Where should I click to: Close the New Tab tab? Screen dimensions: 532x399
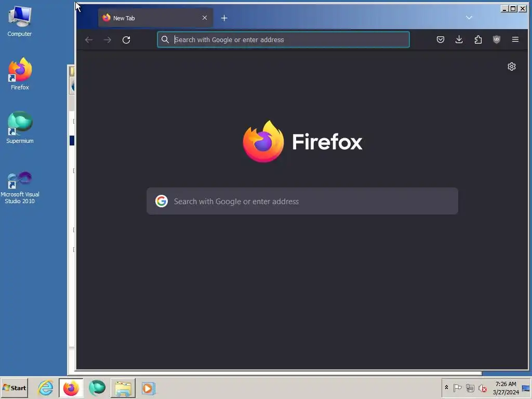point(205,18)
